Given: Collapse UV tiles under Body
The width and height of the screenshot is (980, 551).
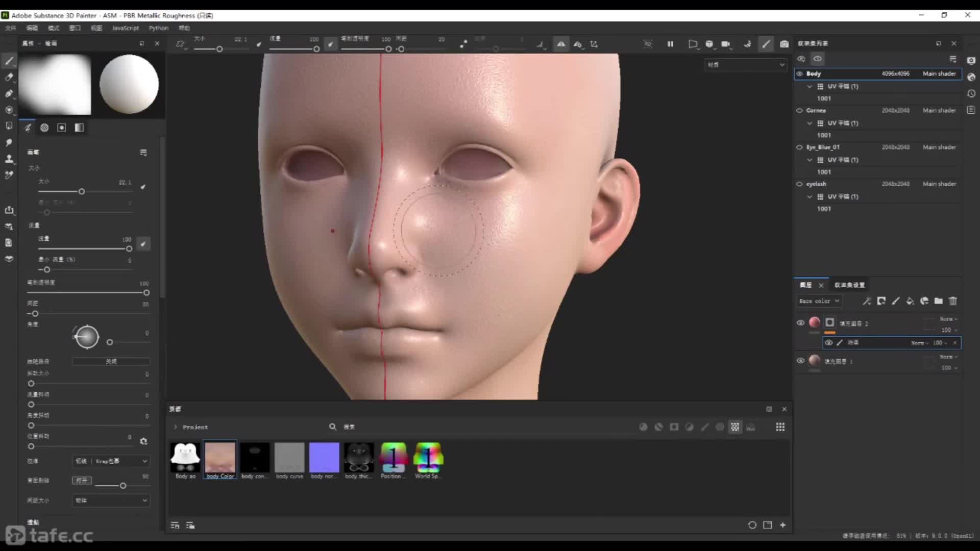Looking at the screenshot, I should coord(810,86).
